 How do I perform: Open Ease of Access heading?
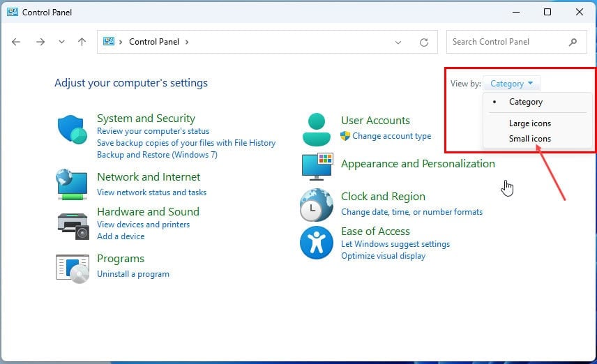(375, 231)
